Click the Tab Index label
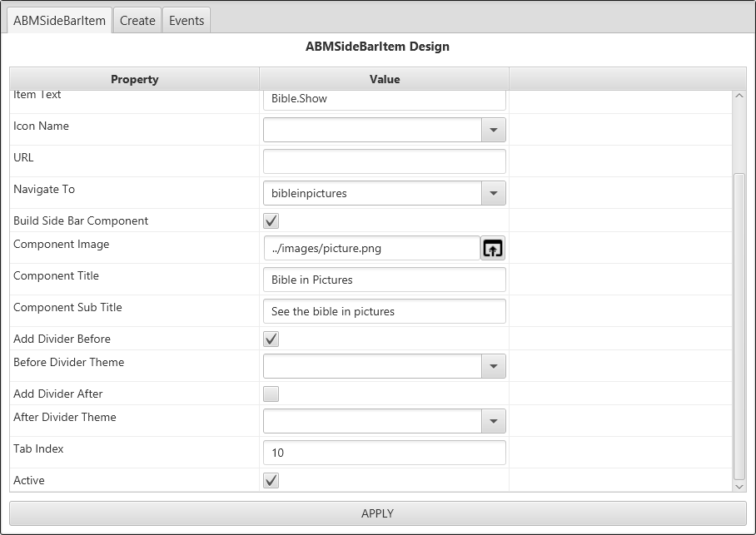The height and width of the screenshot is (535, 756). coord(38,448)
